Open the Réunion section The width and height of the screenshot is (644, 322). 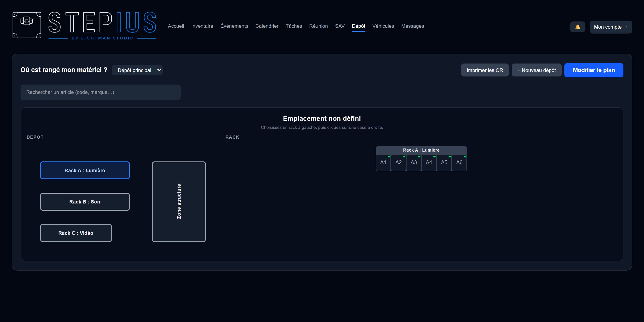click(x=318, y=26)
